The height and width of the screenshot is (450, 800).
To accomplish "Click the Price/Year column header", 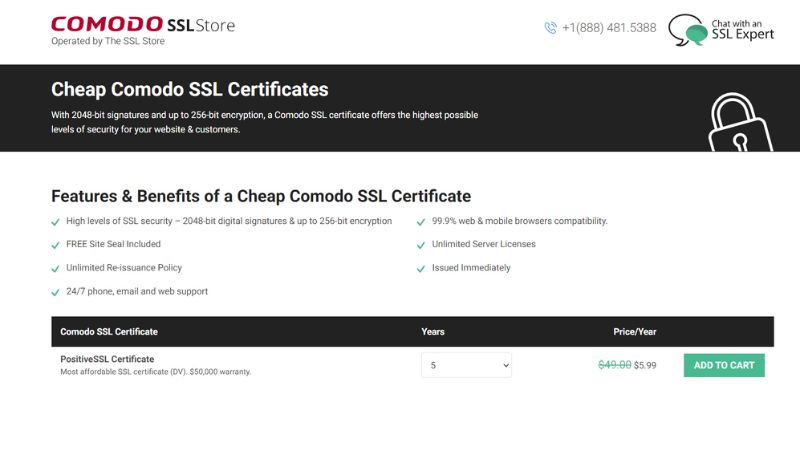I will point(634,331).
